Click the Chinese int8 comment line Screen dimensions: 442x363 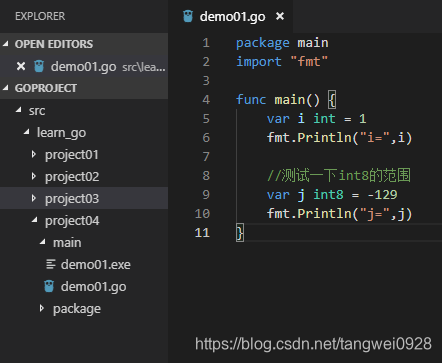[339, 176]
